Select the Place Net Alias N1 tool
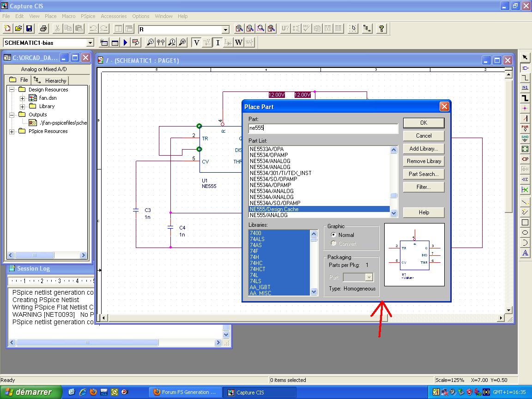This screenshot has height=399, width=532. coord(525,87)
